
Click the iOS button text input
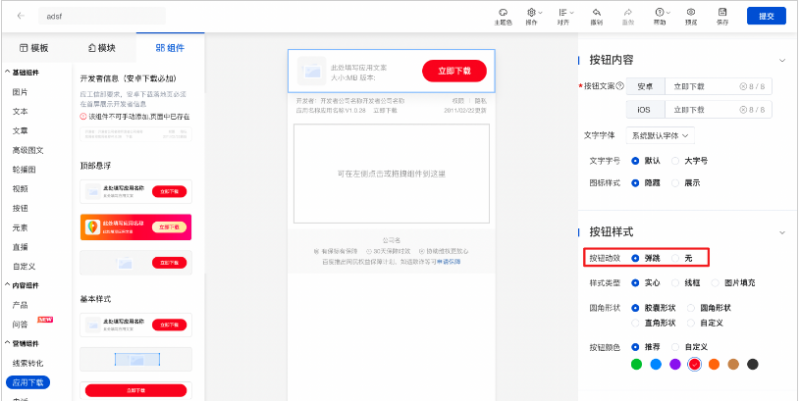(x=718, y=110)
